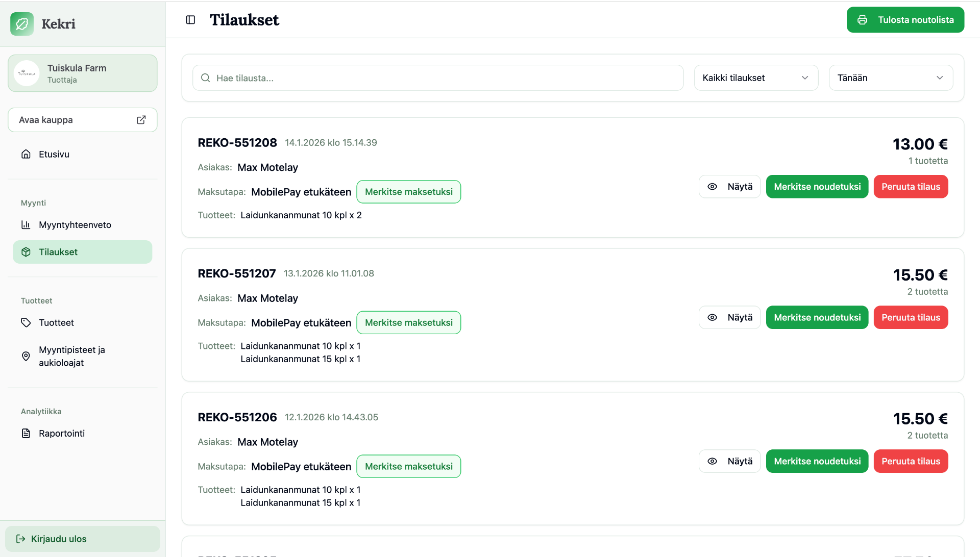The image size is (980, 557).
Task: Show order REKO-551207 with Näytä eye button
Action: tap(729, 317)
